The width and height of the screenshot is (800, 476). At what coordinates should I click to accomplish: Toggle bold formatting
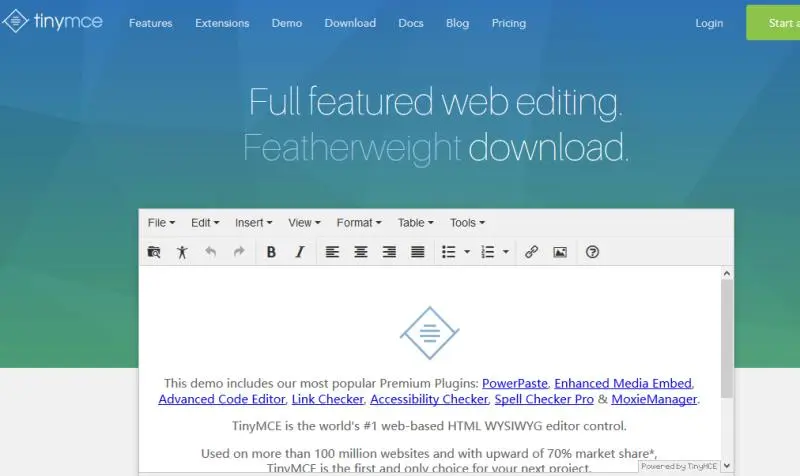(271, 252)
